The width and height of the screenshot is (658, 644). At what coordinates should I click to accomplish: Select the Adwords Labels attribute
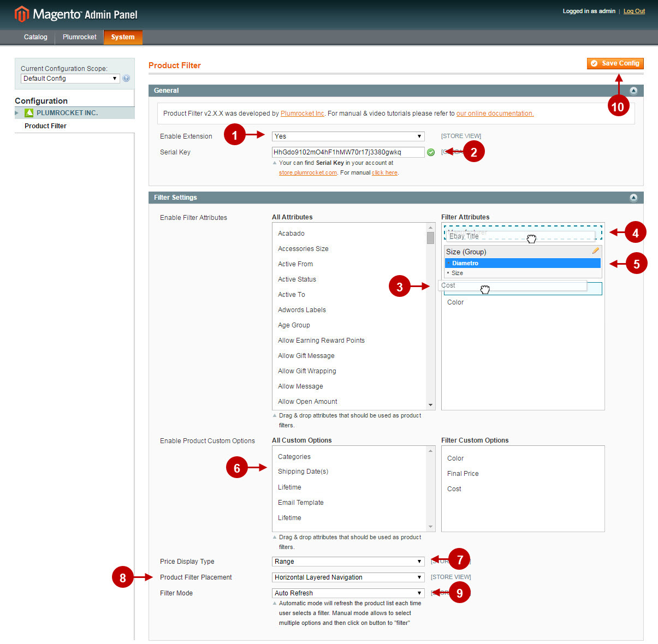(302, 310)
